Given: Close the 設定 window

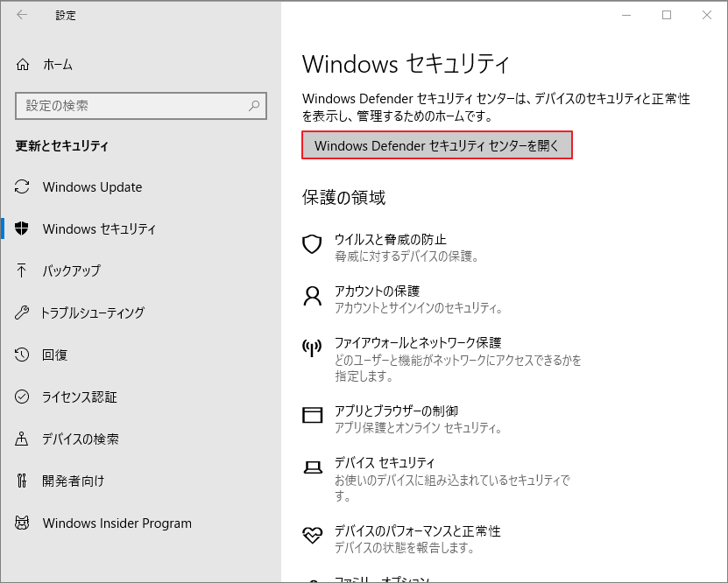Looking at the screenshot, I should (707, 15).
